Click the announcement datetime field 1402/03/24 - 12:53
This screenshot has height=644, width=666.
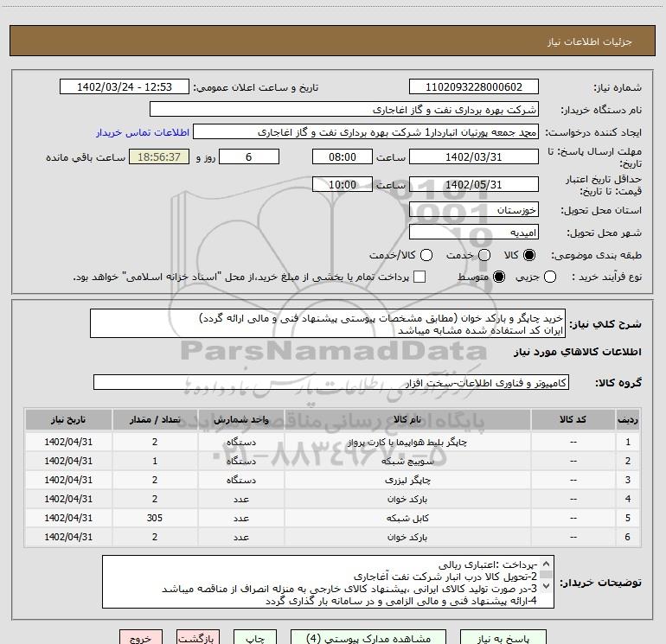coord(125,86)
